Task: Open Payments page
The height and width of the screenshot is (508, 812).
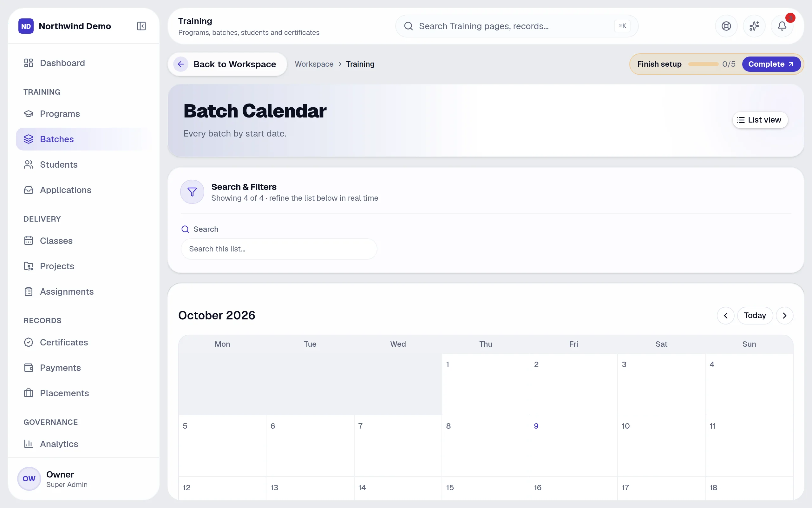Action: point(83,368)
